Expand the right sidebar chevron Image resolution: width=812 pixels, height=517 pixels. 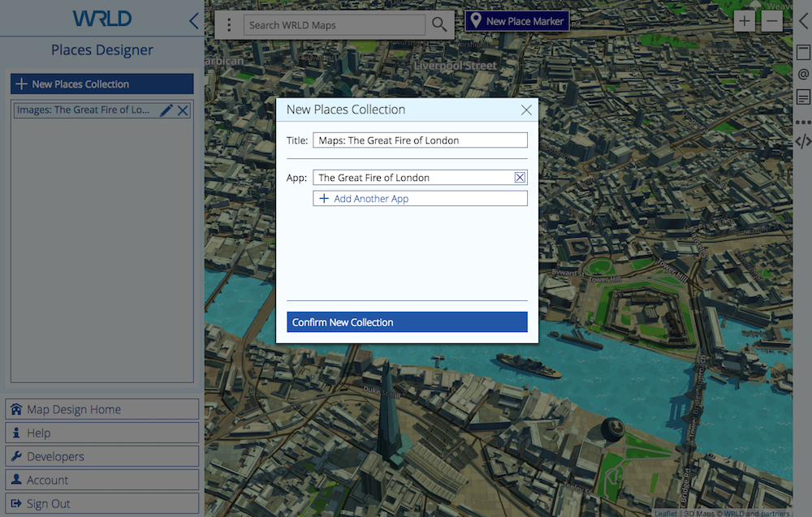pos(803,21)
